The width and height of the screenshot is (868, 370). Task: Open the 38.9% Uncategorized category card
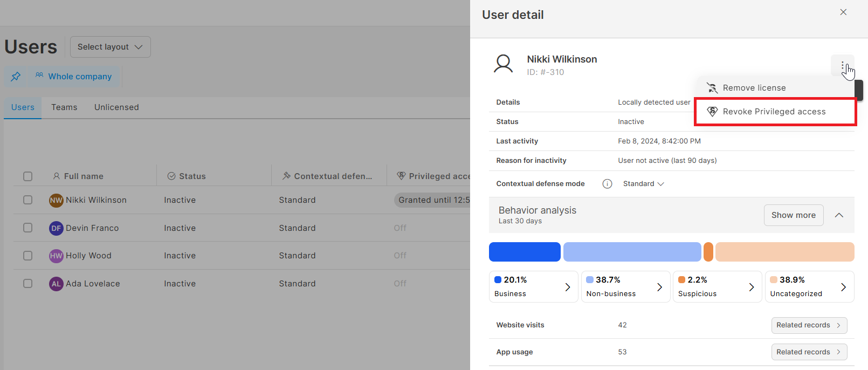809,286
